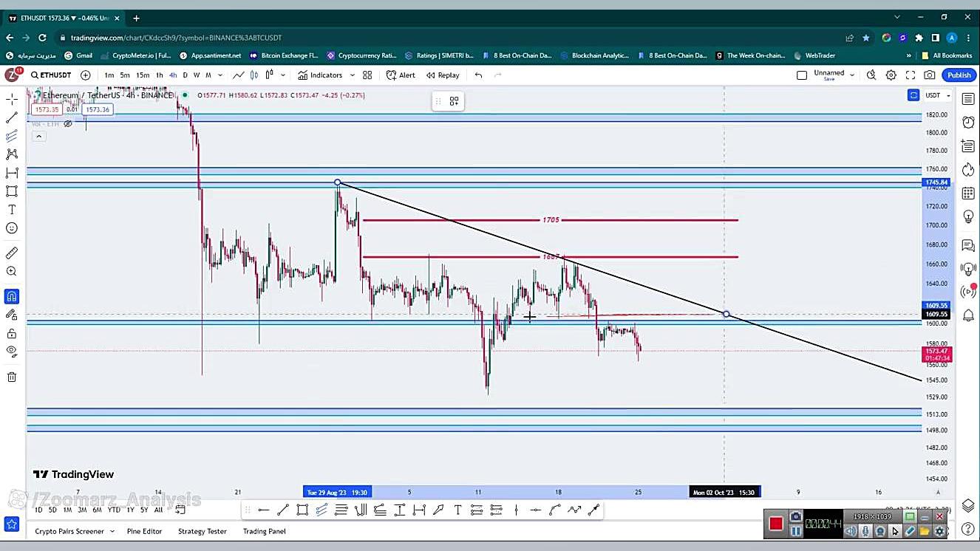Open ETHUSDT symbol search
The width and height of the screenshot is (980, 551).
51,75
